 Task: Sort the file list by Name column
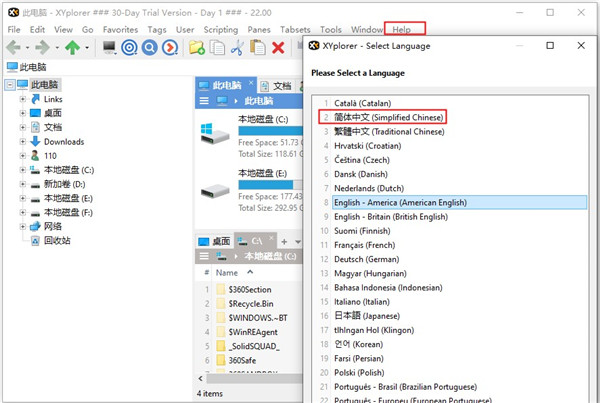(x=227, y=273)
